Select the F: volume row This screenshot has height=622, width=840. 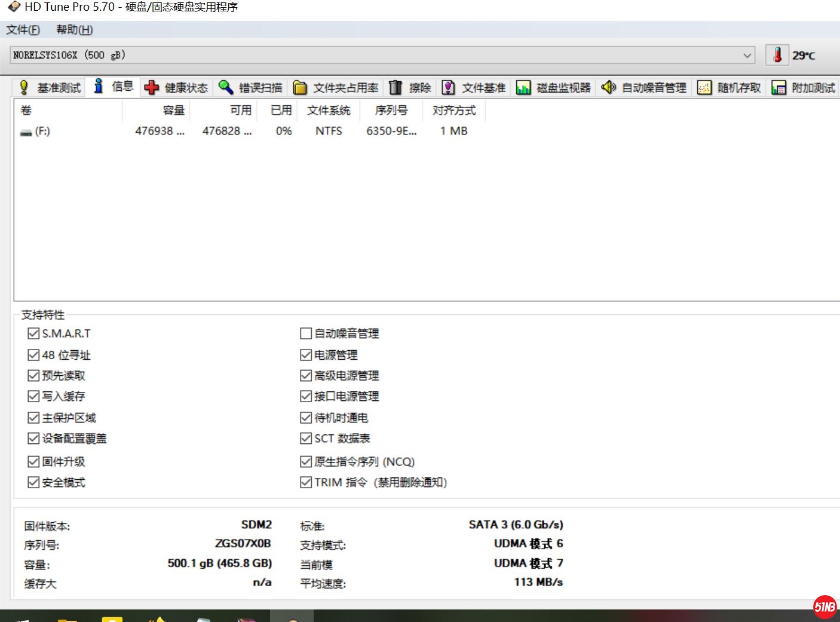[x=42, y=131]
